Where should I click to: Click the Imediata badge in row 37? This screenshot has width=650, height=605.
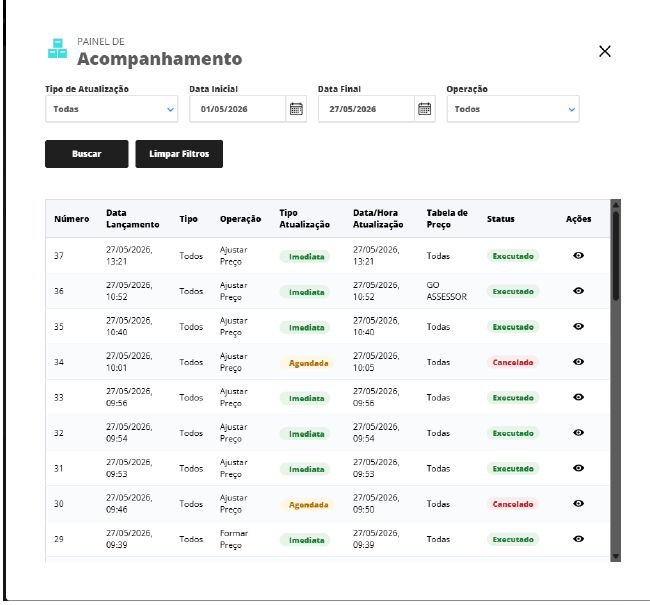305,257
